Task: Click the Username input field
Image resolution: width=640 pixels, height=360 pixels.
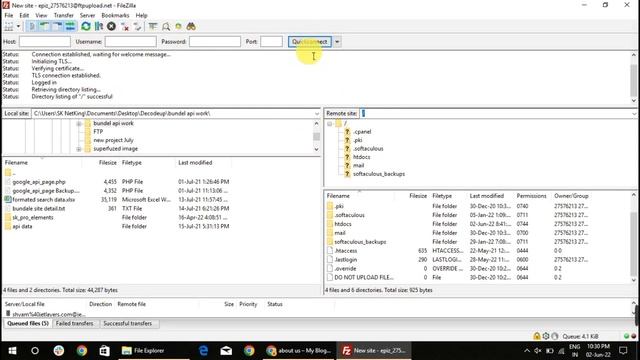Action: click(x=131, y=42)
